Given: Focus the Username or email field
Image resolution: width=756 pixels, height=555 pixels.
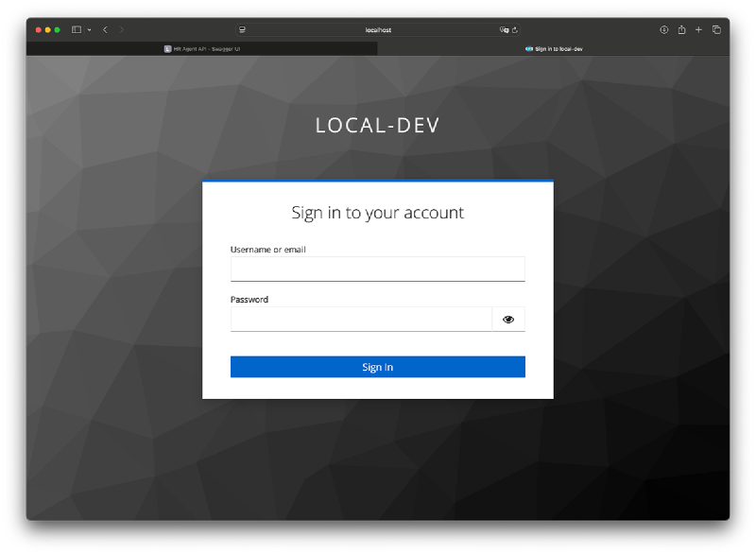Looking at the screenshot, I should [x=377, y=269].
